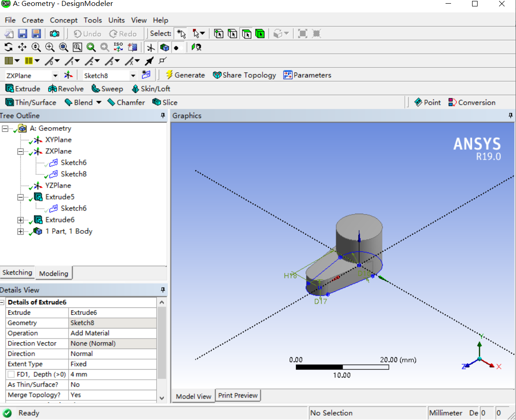Select the Rotate view tool

pyautogui.click(x=9, y=48)
